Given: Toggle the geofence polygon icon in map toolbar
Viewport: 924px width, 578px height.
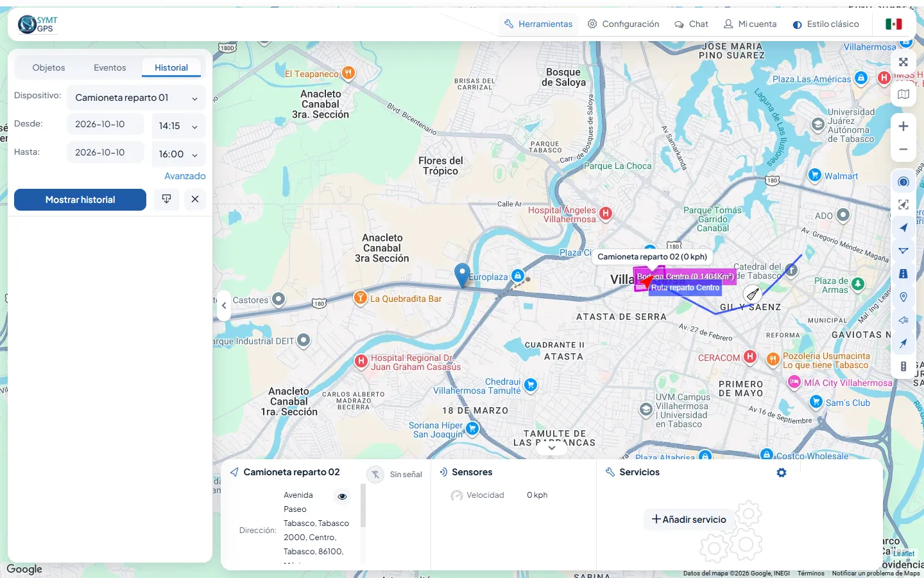Looking at the screenshot, I should click(903, 251).
